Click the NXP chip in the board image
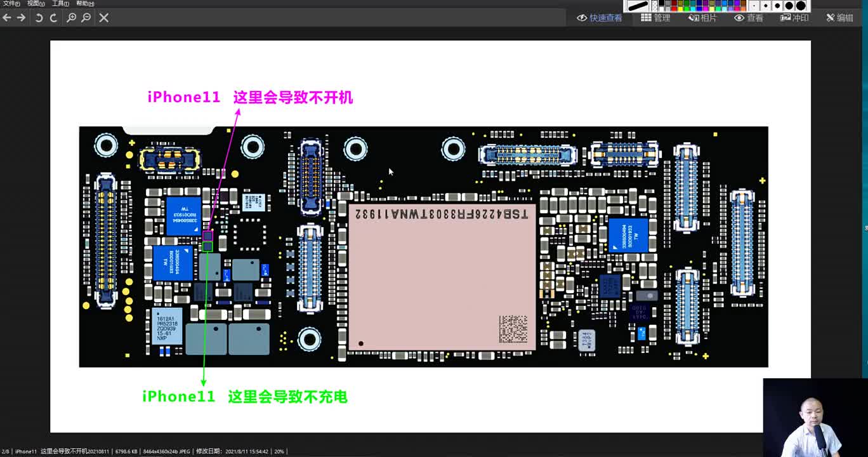Viewport: 868px width, 457px height. (168, 326)
